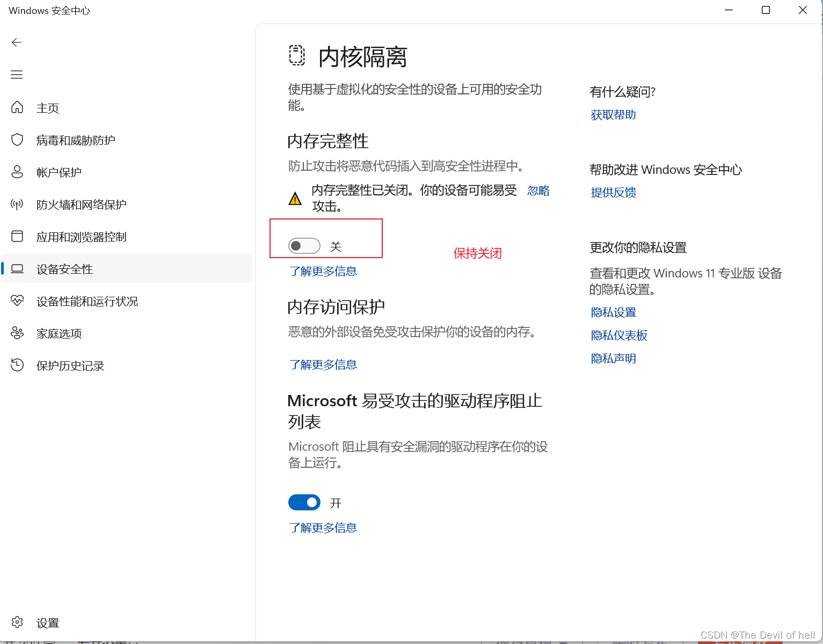Viewport: 823px width, 644px height.
Task: Click 忽略 link beside the warning
Action: pos(538,191)
